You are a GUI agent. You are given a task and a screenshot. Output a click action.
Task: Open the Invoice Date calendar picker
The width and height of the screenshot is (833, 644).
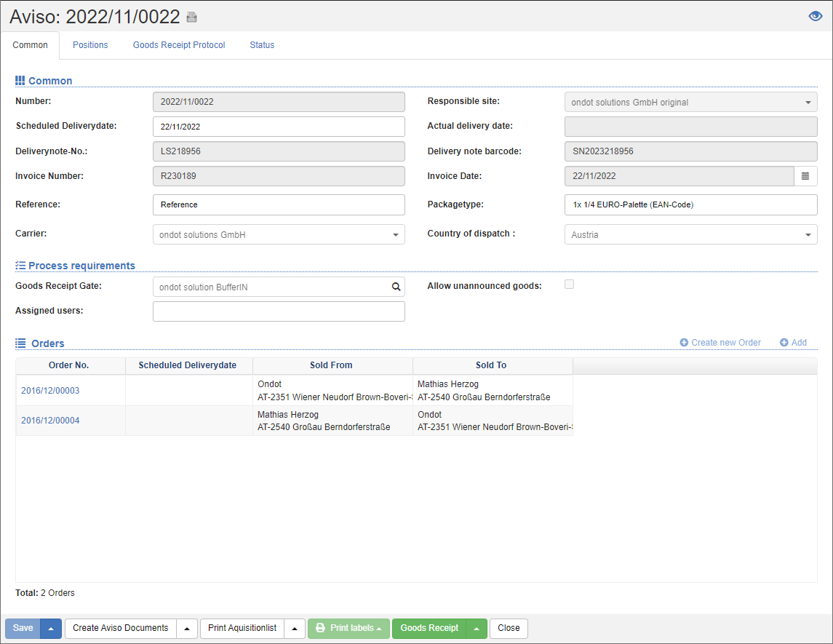(x=805, y=176)
